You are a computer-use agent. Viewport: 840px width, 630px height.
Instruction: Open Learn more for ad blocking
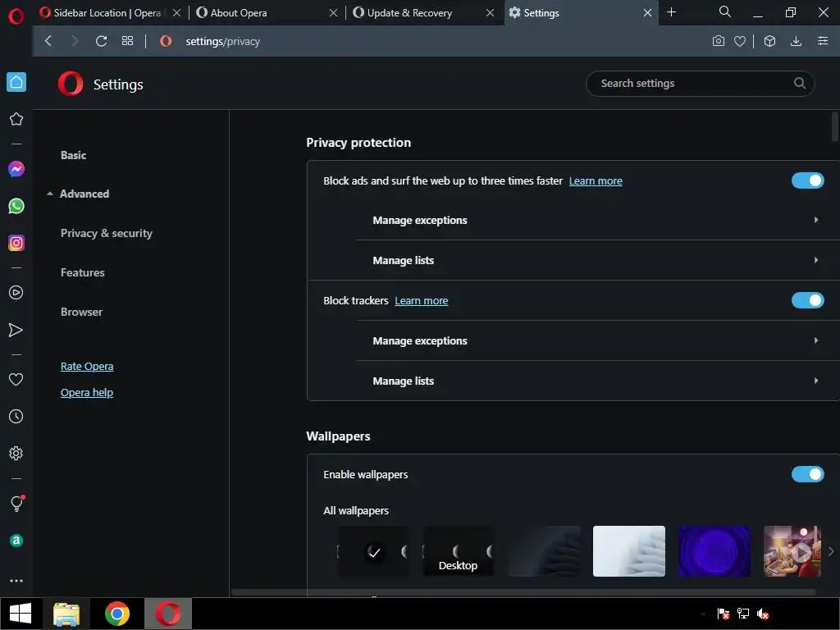(x=596, y=181)
